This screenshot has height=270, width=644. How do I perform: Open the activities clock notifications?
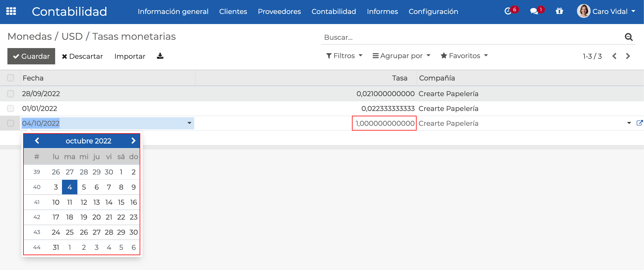(x=508, y=11)
